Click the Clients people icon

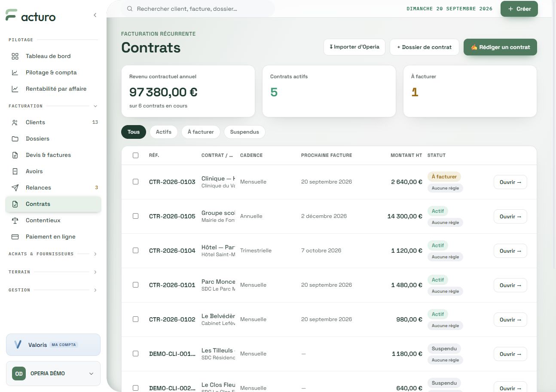tap(15, 122)
